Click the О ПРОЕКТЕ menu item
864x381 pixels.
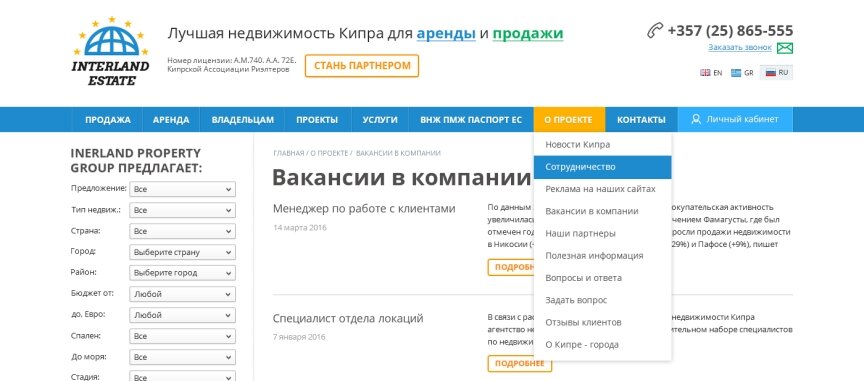pos(569,120)
